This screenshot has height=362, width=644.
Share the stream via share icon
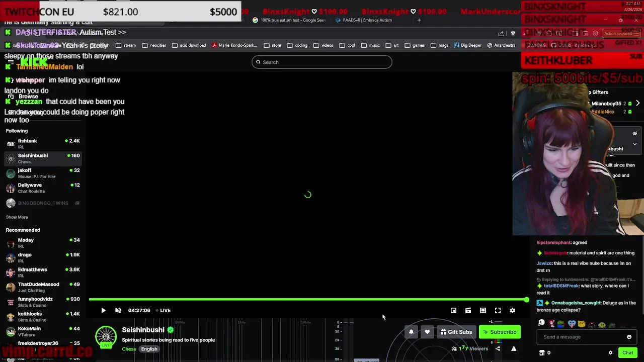coord(498,348)
